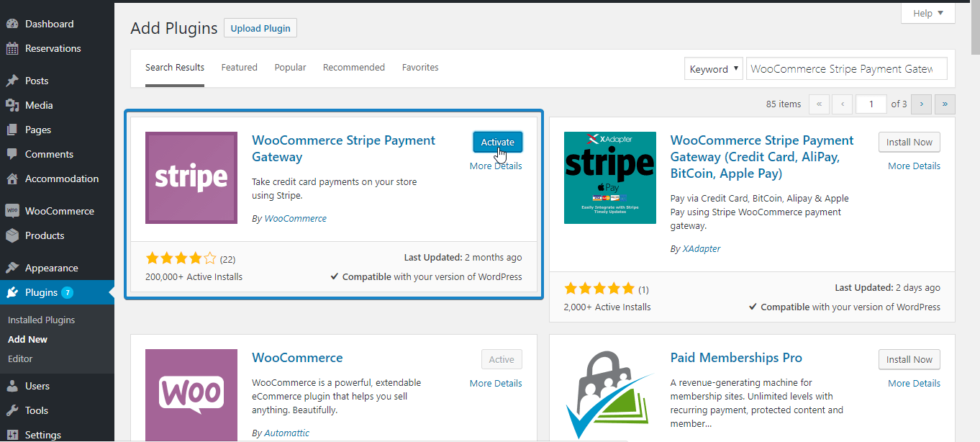This screenshot has width=980, height=442.
Task: Open the Dashboard icon in sidebar
Action: tap(12, 24)
